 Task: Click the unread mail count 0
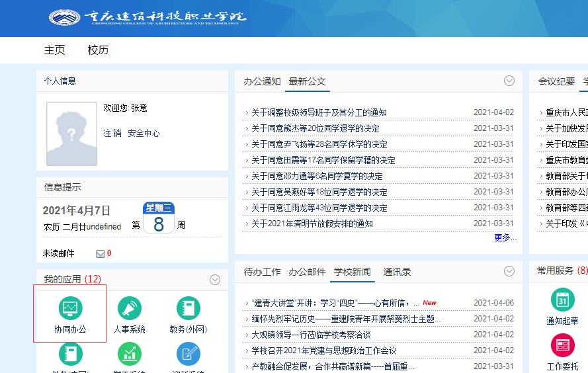[x=109, y=253]
